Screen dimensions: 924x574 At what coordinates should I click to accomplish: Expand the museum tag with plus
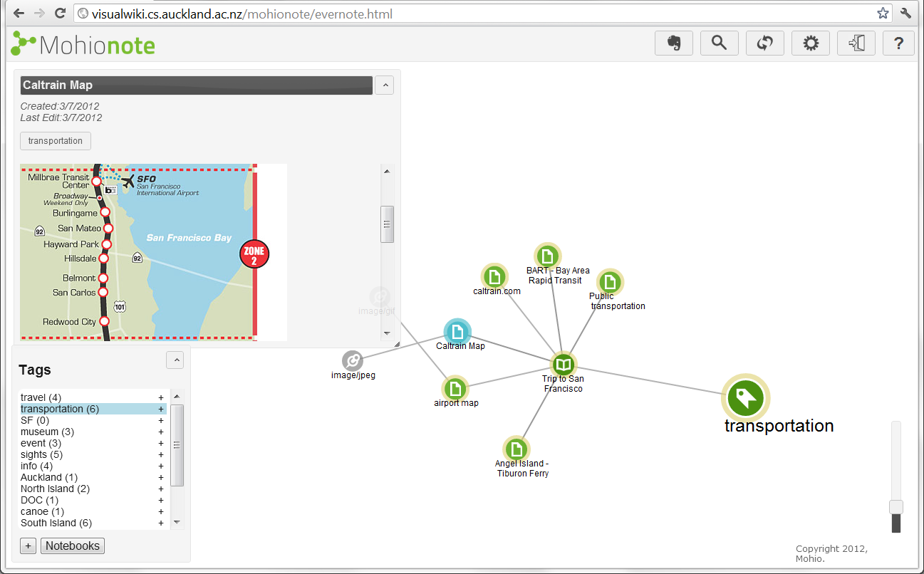coord(161,432)
